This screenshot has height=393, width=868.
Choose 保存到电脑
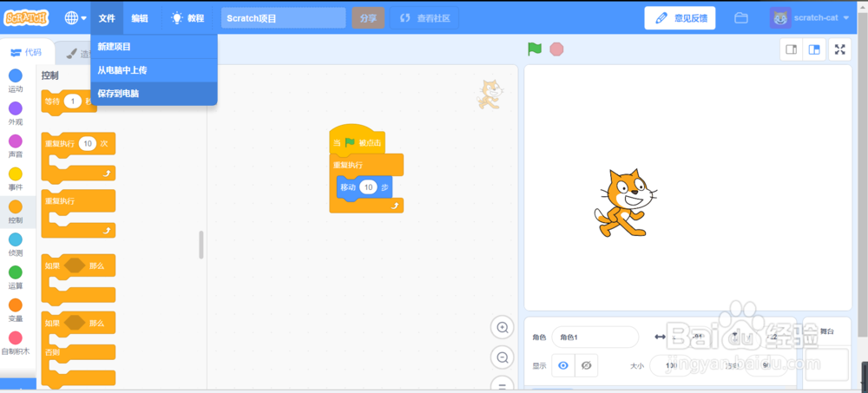pos(154,94)
